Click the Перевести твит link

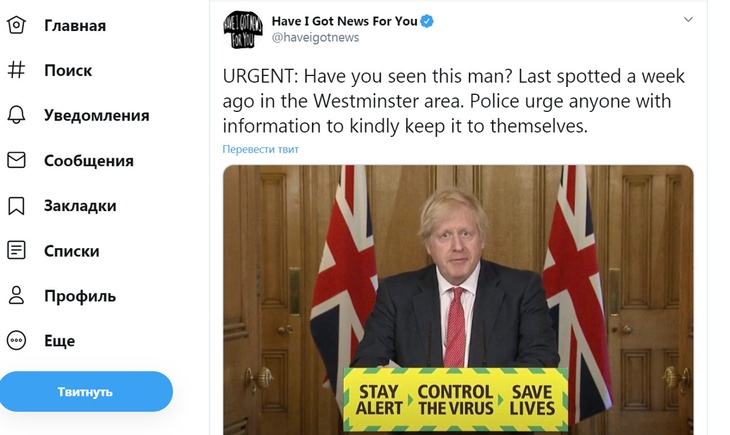pyautogui.click(x=260, y=149)
